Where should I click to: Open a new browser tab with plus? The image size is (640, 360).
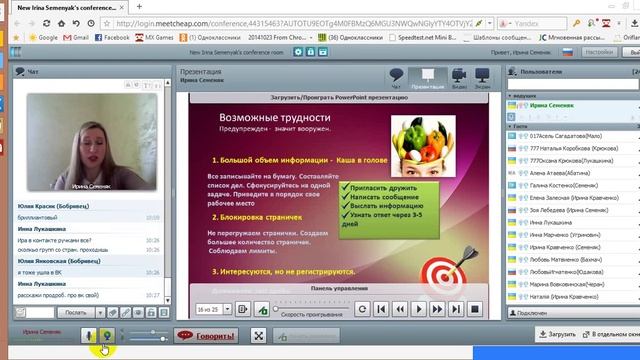pyautogui.click(x=139, y=7)
